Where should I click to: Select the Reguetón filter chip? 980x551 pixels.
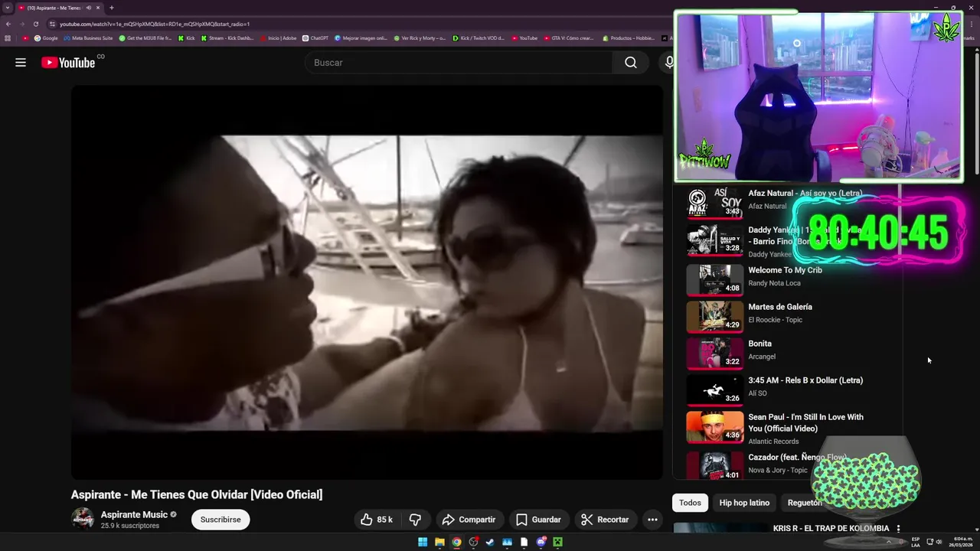point(805,503)
